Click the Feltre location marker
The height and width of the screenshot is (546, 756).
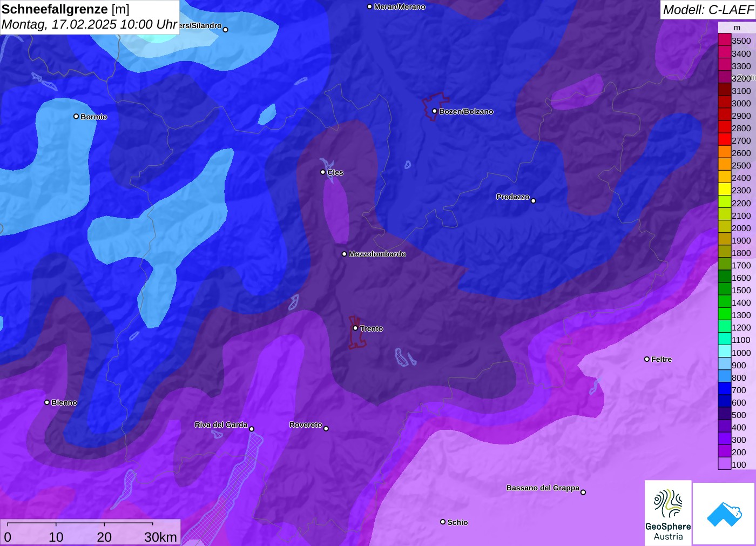pyautogui.click(x=647, y=359)
